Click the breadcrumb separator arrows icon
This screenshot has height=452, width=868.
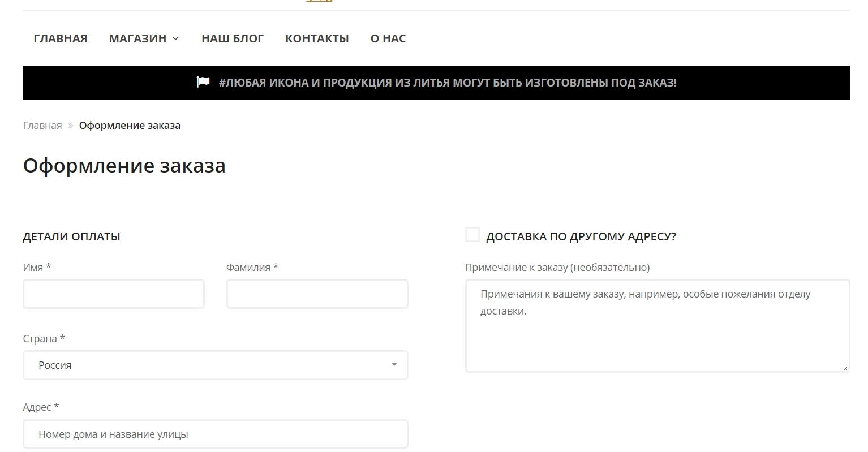point(70,126)
